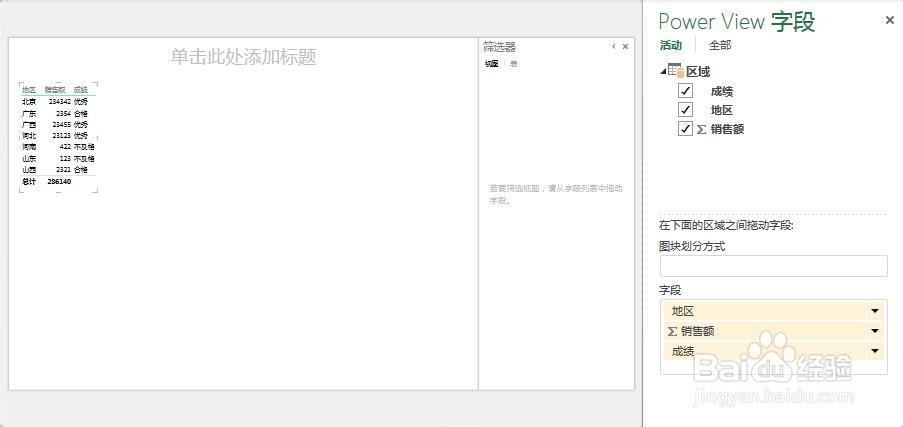Click the 河北 cell in the table
The height and width of the screenshot is (427, 903).
[29, 135]
